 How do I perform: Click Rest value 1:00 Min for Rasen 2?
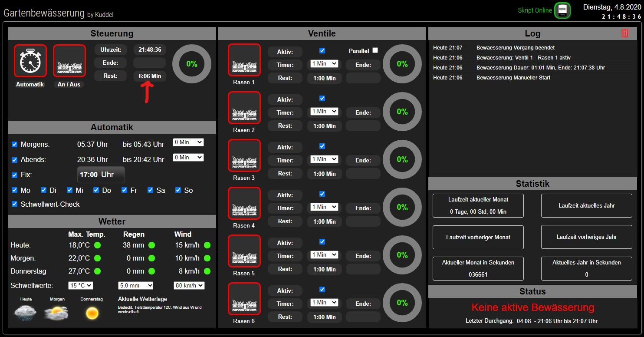click(325, 126)
